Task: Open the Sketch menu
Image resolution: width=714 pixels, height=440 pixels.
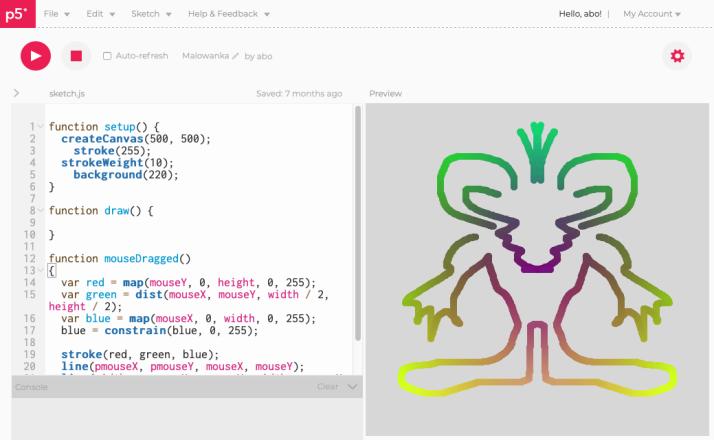Action: (x=151, y=14)
